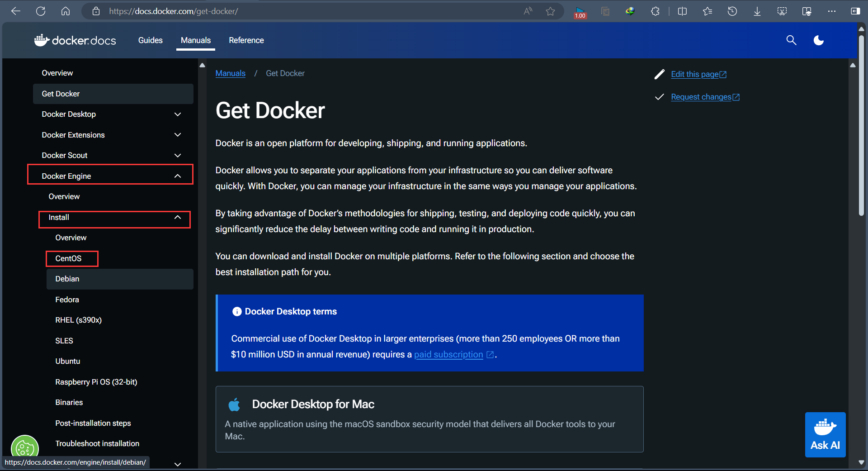Click the Apple logo icon

click(234, 404)
